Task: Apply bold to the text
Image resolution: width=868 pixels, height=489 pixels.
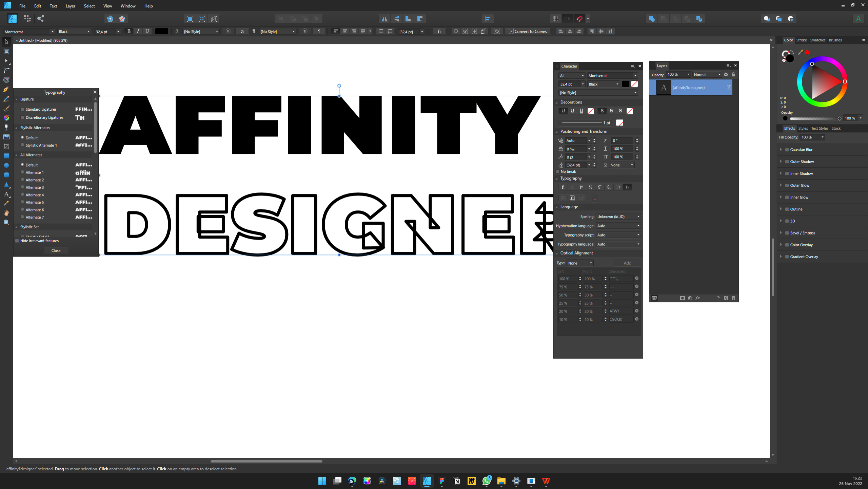Action: 129,31
